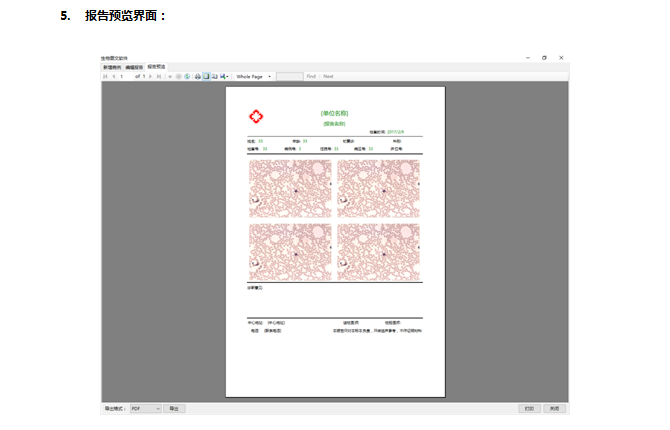The image size is (670, 430).
Task: Go to first page of report
Action: click(105, 76)
